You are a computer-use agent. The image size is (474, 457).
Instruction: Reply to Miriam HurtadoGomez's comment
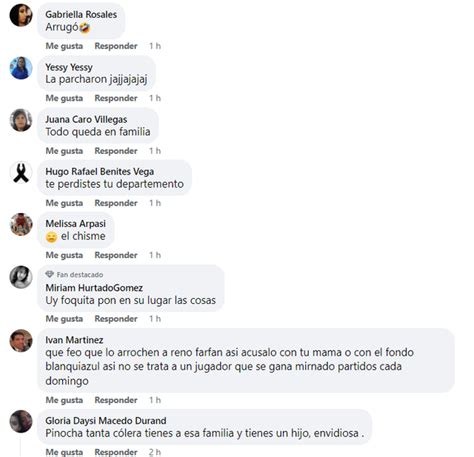pyautogui.click(x=116, y=319)
